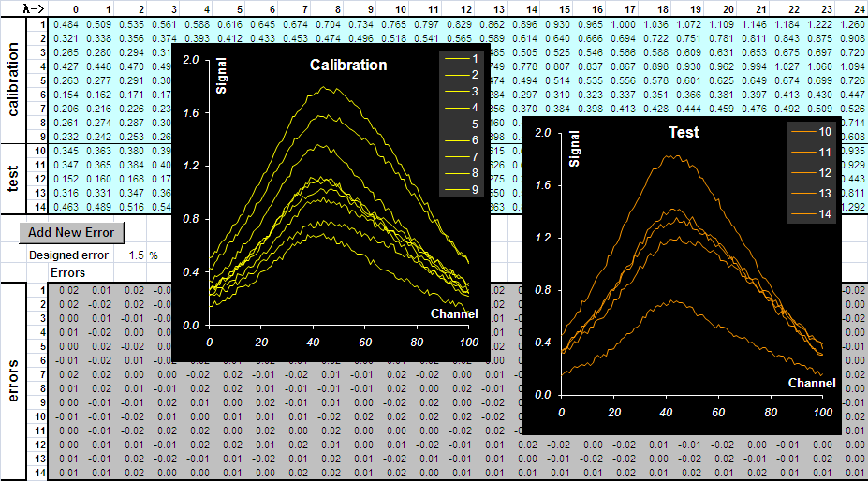The width and height of the screenshot is (868, 481).
Task: Select legend entry 9 in Calibration chart
Action: (x=462, y=189)
